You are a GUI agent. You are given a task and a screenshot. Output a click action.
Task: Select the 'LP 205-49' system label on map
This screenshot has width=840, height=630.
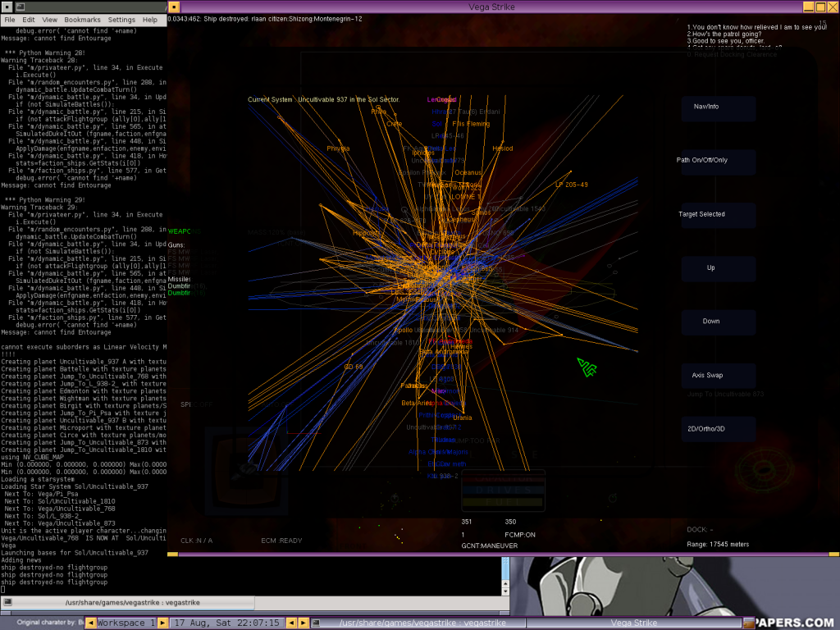(x=571, y=185)
